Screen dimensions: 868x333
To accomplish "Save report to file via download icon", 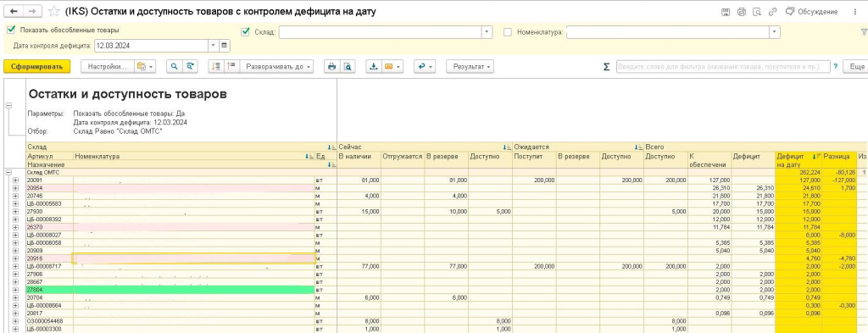I will tap(374, 66).
